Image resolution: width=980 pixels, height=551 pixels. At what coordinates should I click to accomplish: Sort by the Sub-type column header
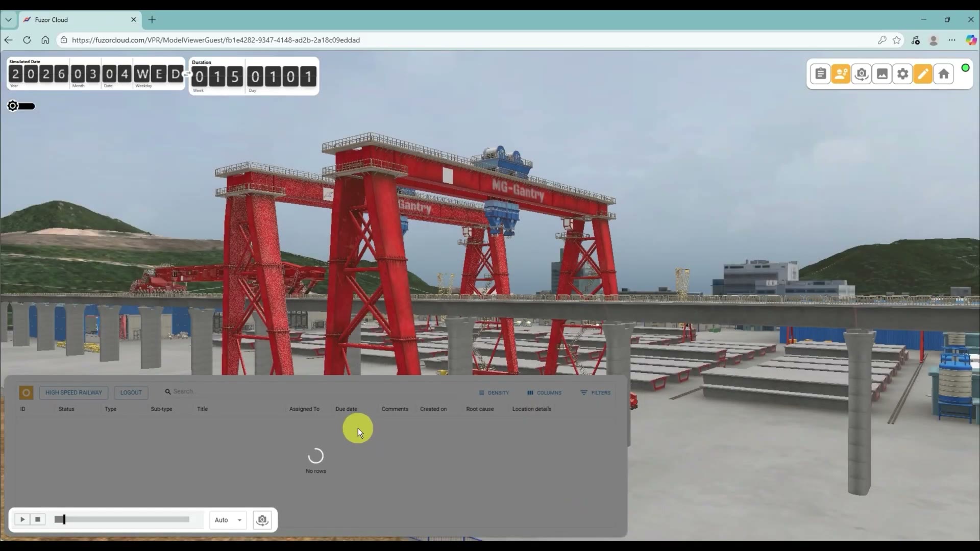[161, 409]
